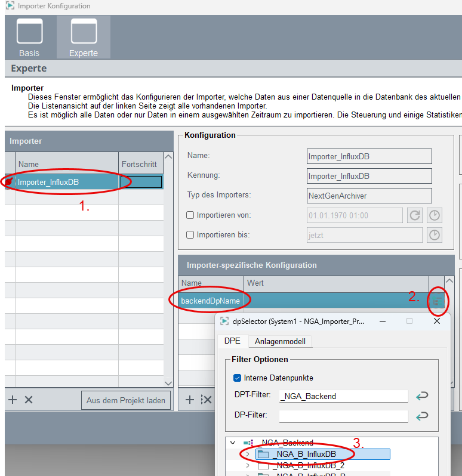
Task: Click the empty DP-Filter input field
Action: [344, 416]
